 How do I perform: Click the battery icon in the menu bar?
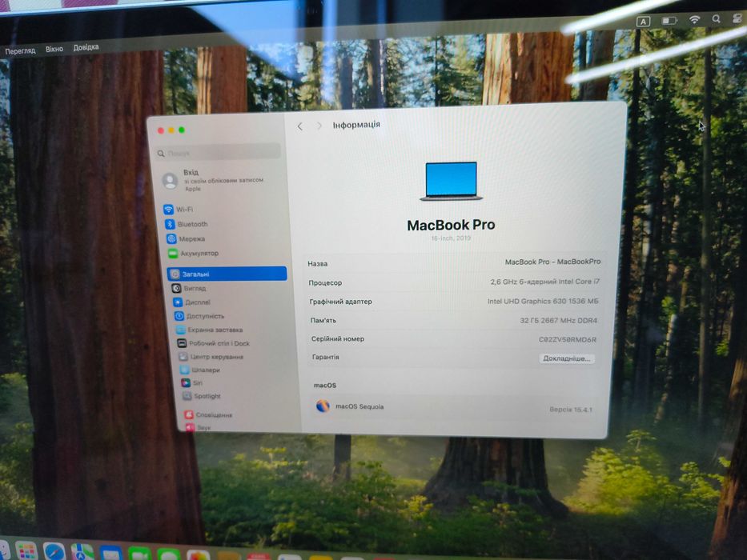click(x=669, y=21)
